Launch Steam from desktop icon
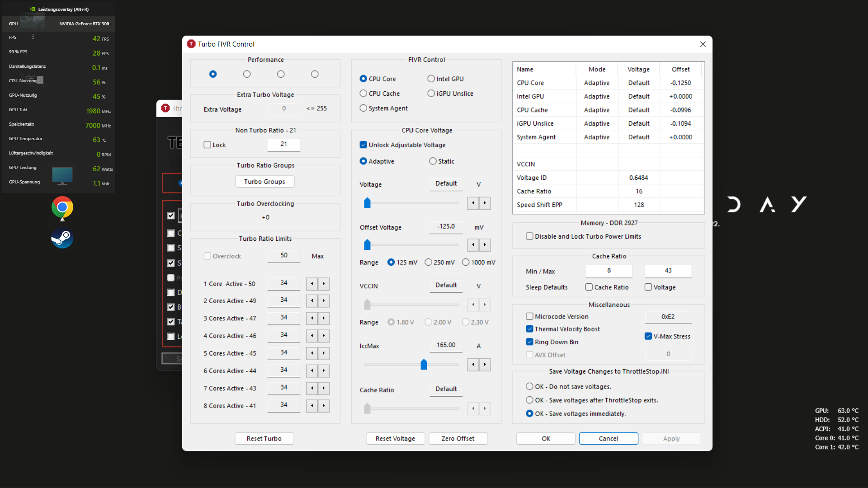The height and width of the screenshot is (488, 868). [62, 238]
